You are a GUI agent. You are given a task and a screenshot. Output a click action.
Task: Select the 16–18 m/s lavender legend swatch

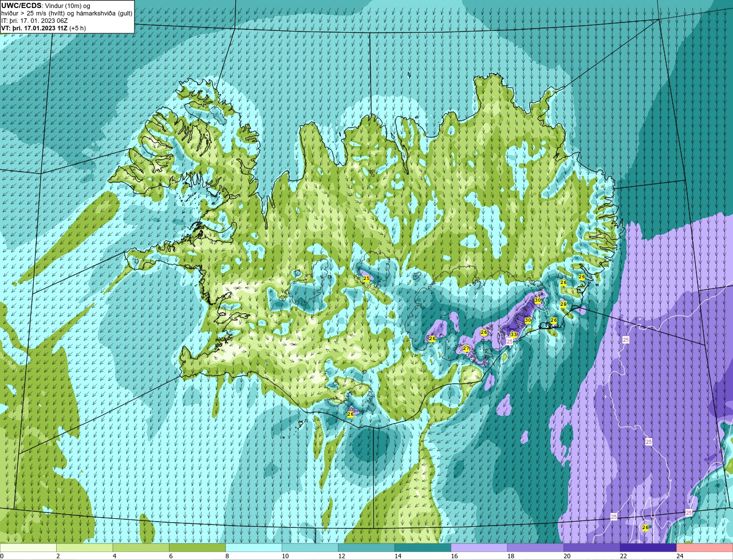tap(479, 547)
